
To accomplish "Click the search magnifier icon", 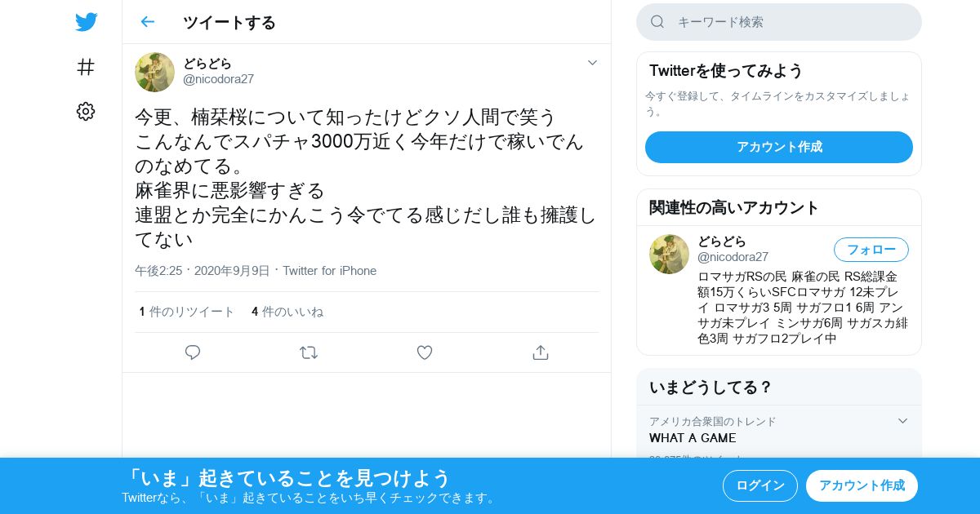I will 657,22.
